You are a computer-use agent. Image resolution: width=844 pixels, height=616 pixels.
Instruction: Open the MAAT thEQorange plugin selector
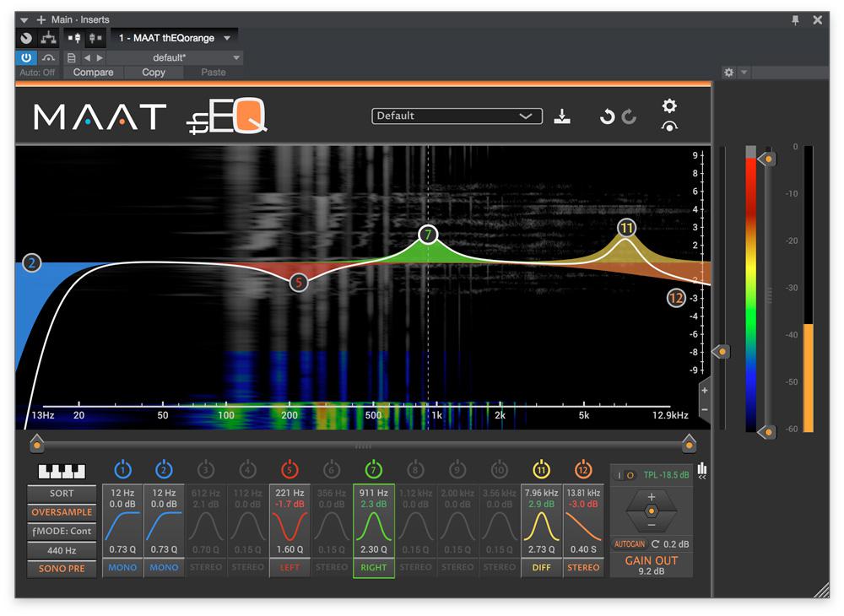point(175,38)
